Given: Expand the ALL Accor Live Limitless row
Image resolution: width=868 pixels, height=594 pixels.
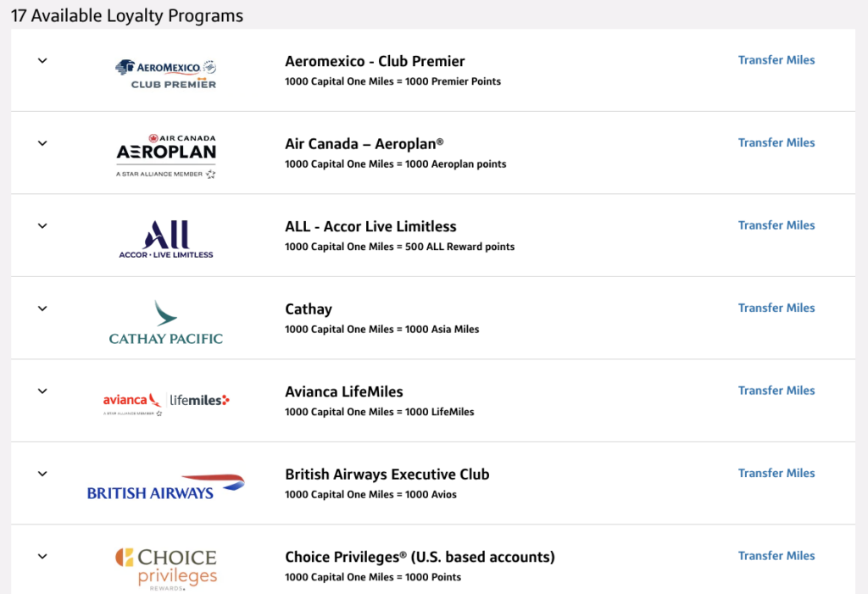Looking at the screenshot, I should point(42,226).
